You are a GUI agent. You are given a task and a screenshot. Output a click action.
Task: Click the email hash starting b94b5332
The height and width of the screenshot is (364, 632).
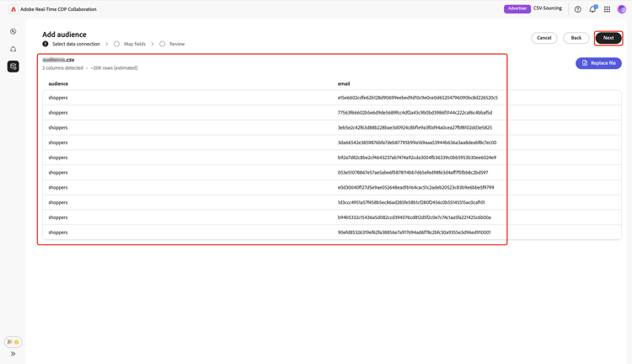(x=415, y=217)
